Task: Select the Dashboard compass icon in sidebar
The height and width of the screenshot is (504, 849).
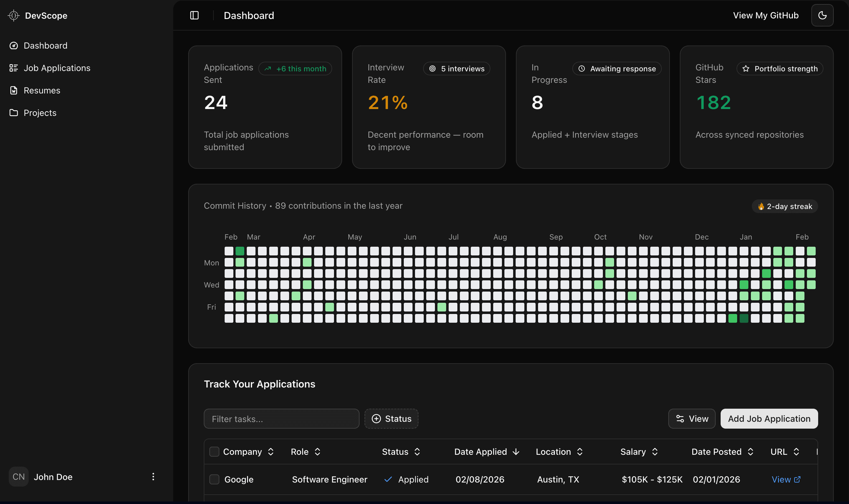Action: [x=14, y=45]
